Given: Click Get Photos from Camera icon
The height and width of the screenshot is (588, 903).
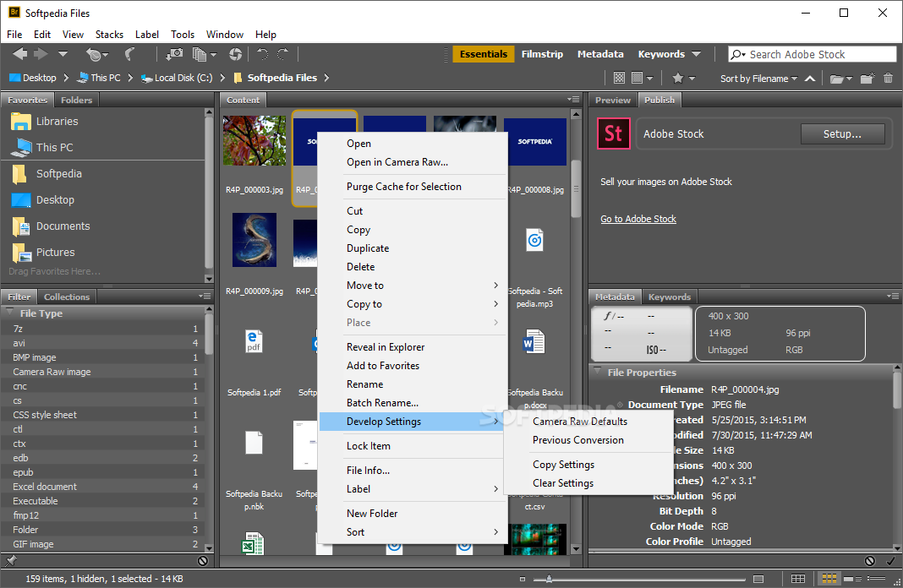Looking at the screenshot, I should [x=174, y=54].
